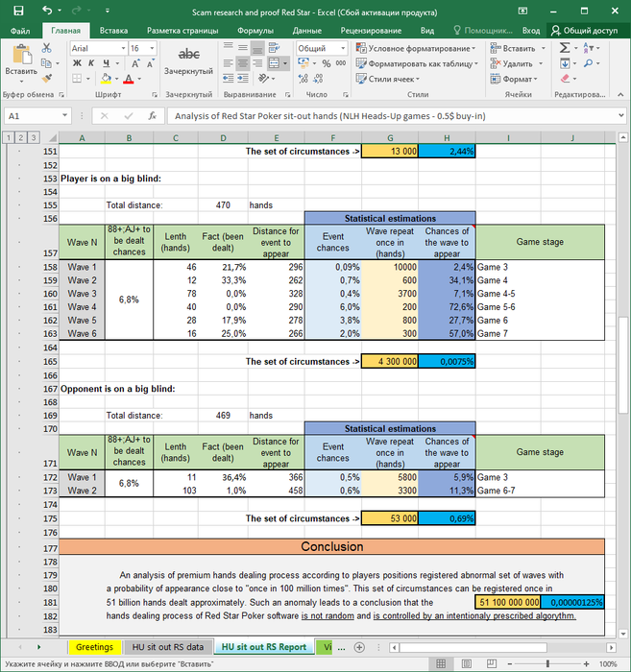
Task: Toggle bottom vertical alignment
Action: click(257, 48)
